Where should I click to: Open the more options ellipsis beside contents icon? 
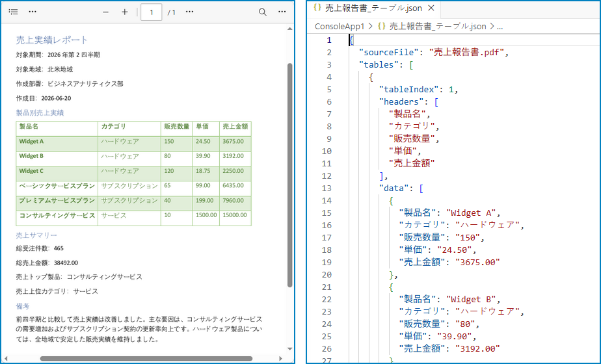[x=33, y=12]
